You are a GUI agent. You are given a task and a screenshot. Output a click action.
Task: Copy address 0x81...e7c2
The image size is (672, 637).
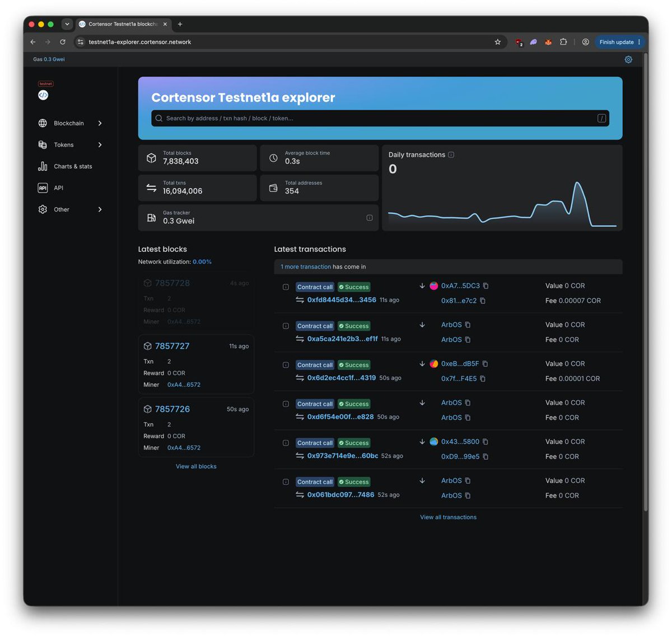pyautogui.click(x=483, y=301)
